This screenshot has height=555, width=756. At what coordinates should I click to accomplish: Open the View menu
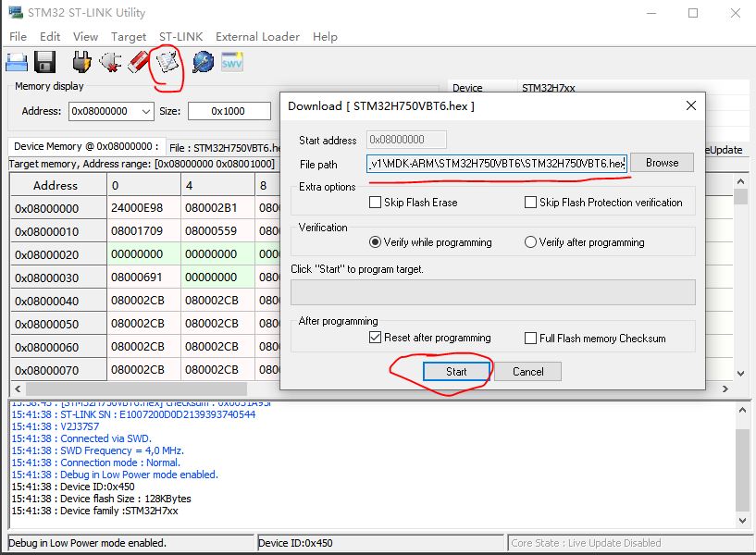85,37
